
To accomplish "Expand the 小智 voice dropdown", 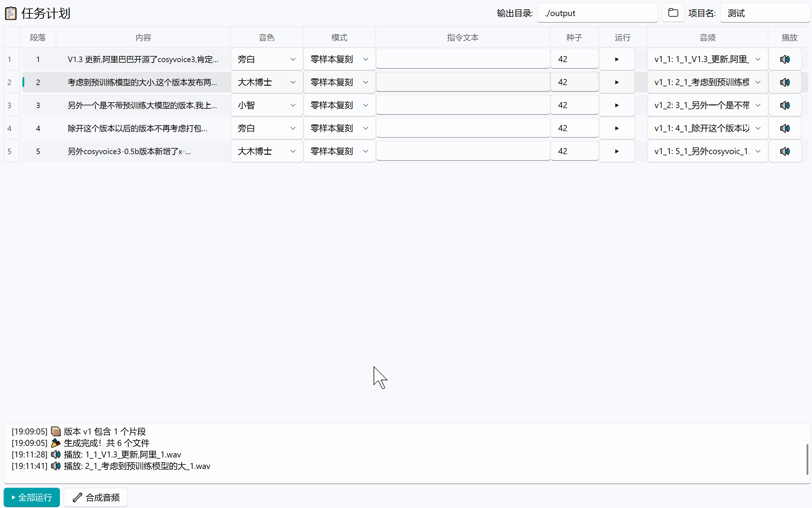I will pos(266,105).
